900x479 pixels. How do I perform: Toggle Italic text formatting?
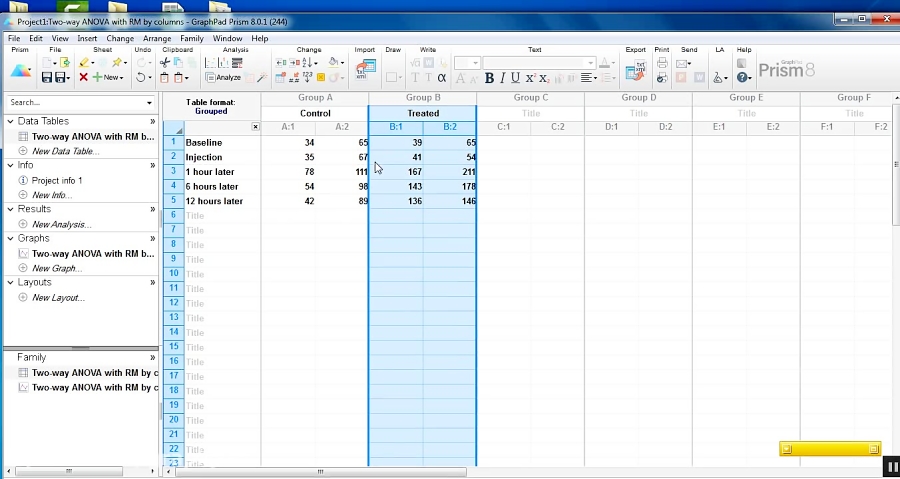tap(502, 78)
